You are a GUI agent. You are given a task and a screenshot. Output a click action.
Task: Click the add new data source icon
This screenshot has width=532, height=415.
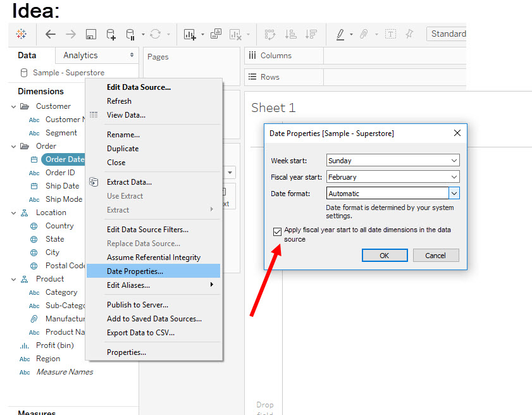pos(111,34)
